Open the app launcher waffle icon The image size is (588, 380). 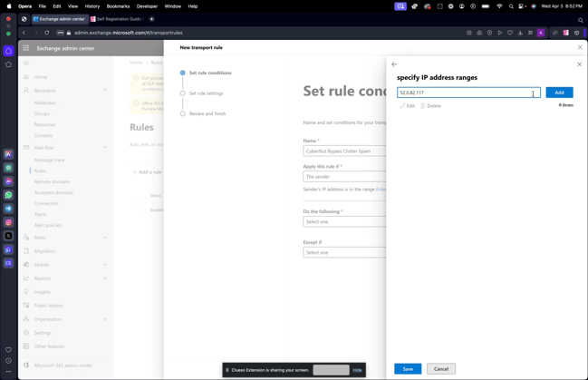click(26, 48)
